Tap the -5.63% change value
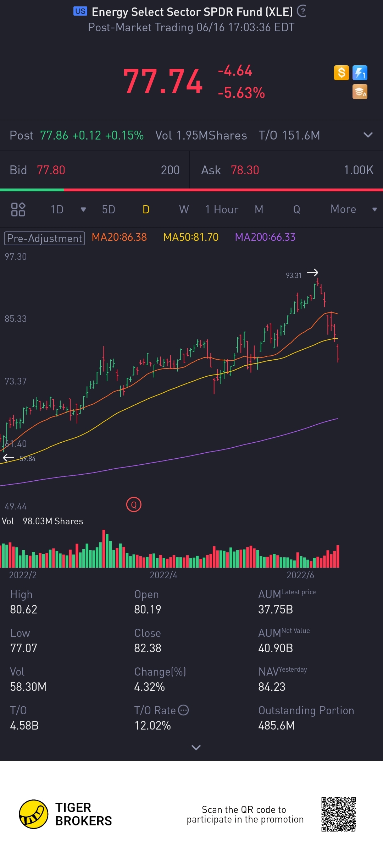This screenshot has width=383, height=868. tap(241, 93)
